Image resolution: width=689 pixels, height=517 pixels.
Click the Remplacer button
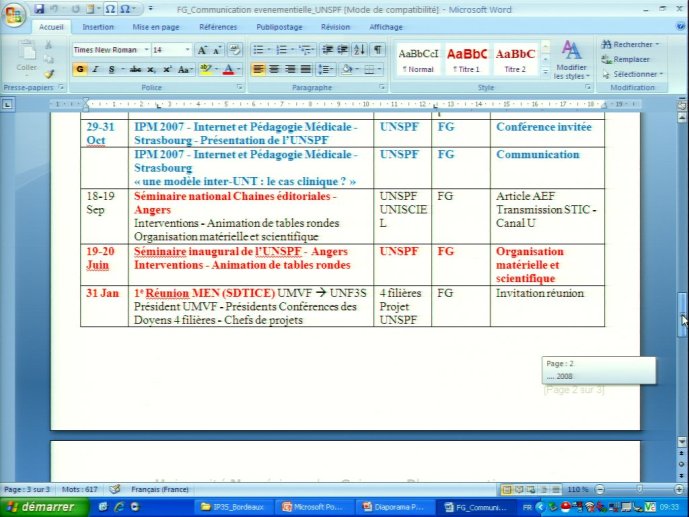point(626,59)
